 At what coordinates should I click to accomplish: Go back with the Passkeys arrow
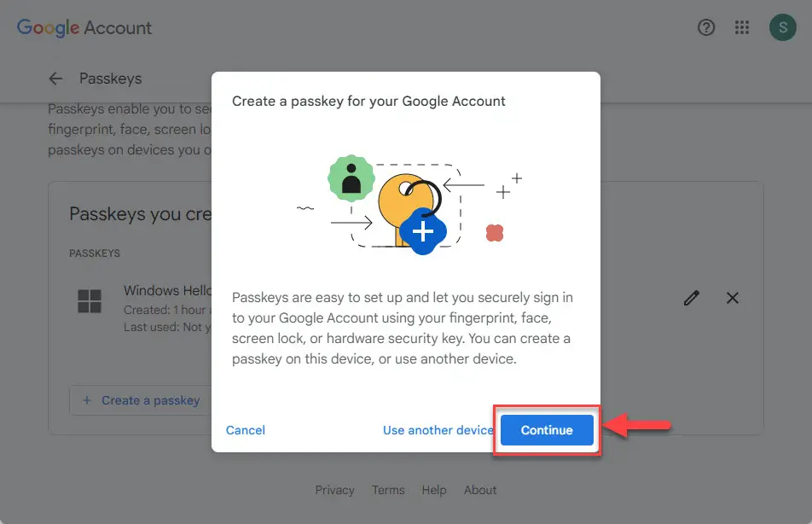pos(55,79)
